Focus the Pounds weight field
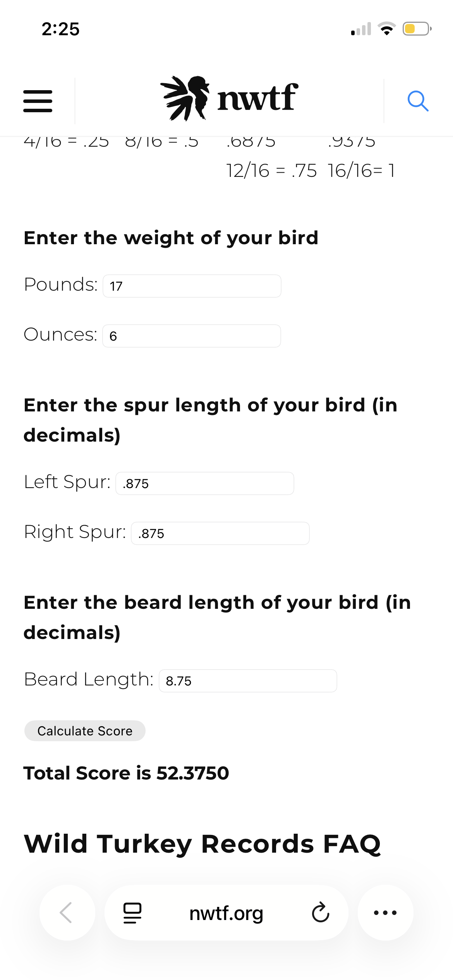 click(x=192, y=286)
